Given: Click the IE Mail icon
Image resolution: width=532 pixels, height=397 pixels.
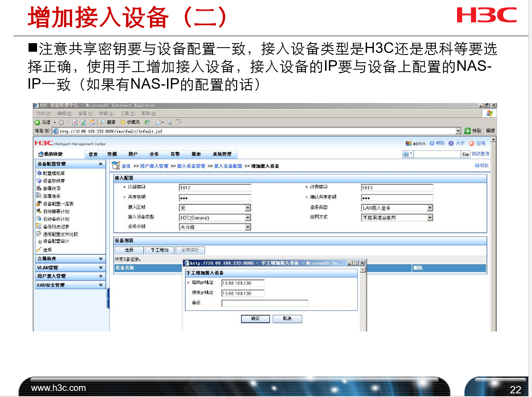Looking at the screenshot, I should tap(158, 122).
